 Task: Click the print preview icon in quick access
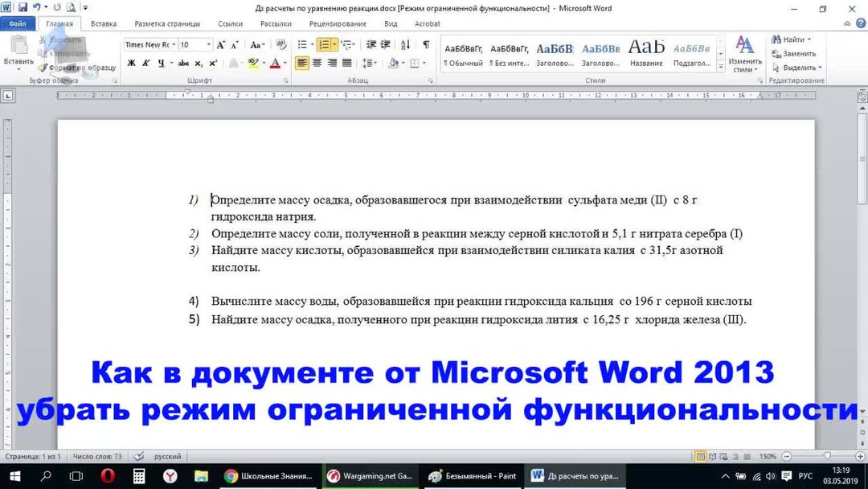click(72, 8)
